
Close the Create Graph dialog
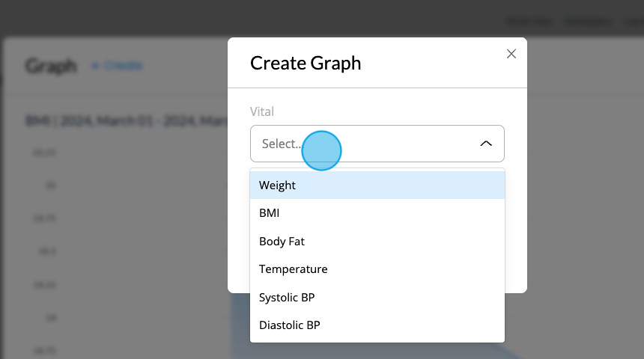(x=511, y=54)
